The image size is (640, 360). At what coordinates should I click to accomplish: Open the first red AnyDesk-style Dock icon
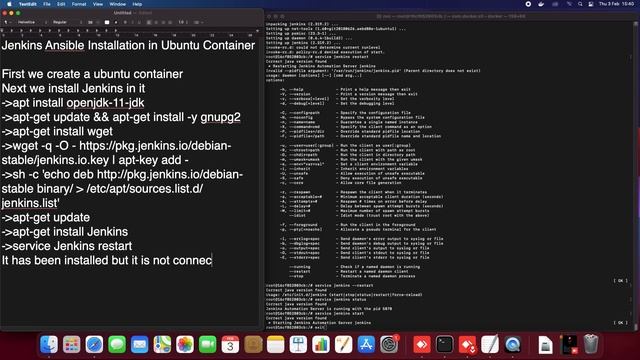pyautogui.click(x=422, y=344)
